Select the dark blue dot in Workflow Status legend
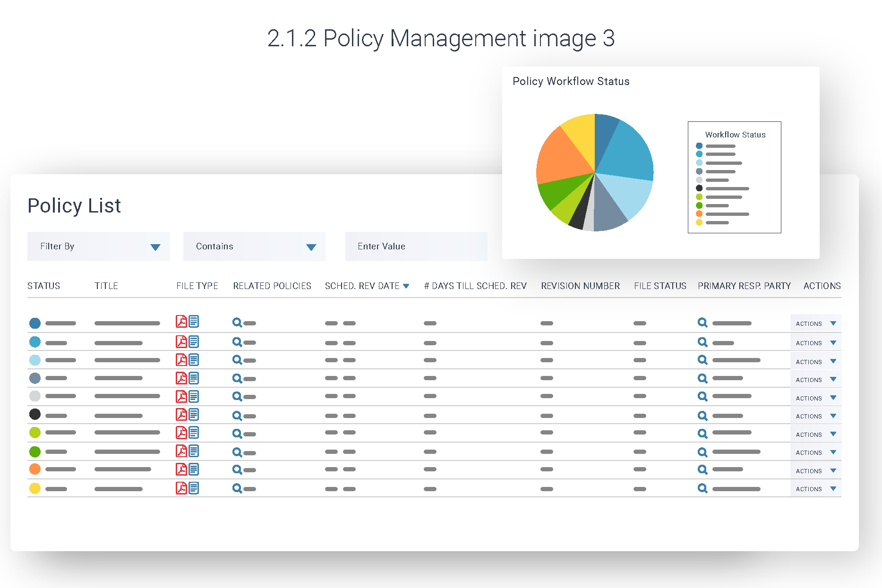The image size is (882, 588). tap(699, 146)
